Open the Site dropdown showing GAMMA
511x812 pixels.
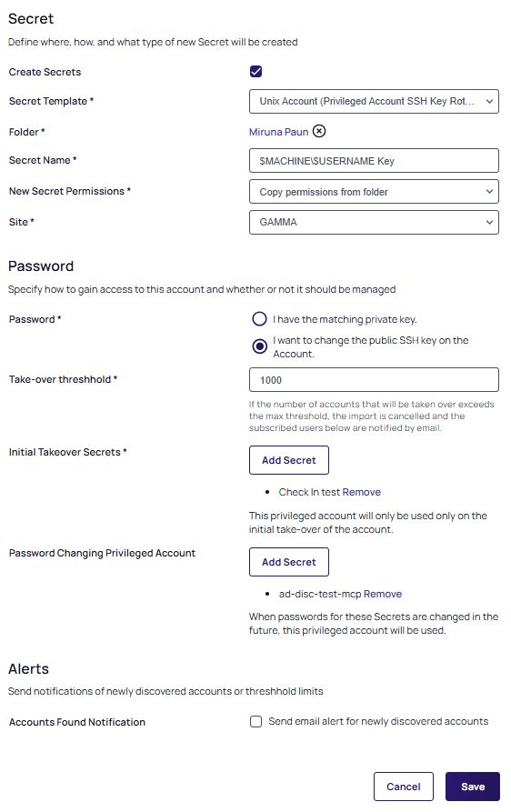tap(374, 222)
